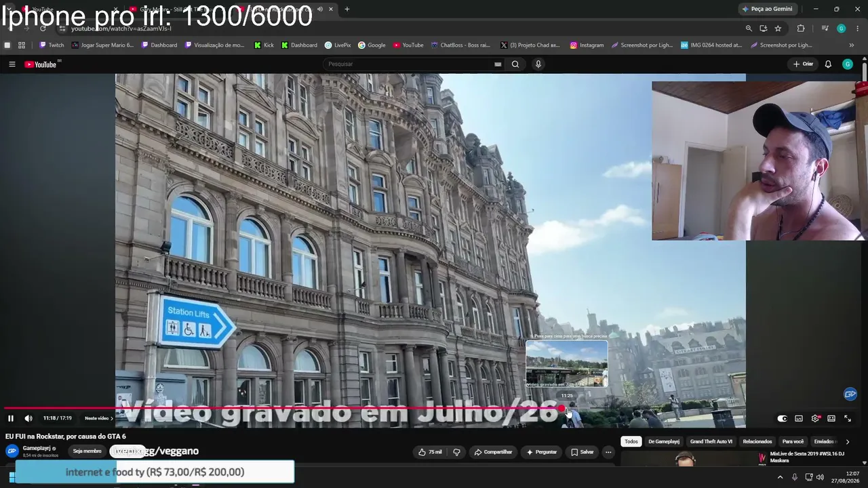868x488 pixels.
Task: Toggle autoplay switch in the video player
Action: (782, 419)
